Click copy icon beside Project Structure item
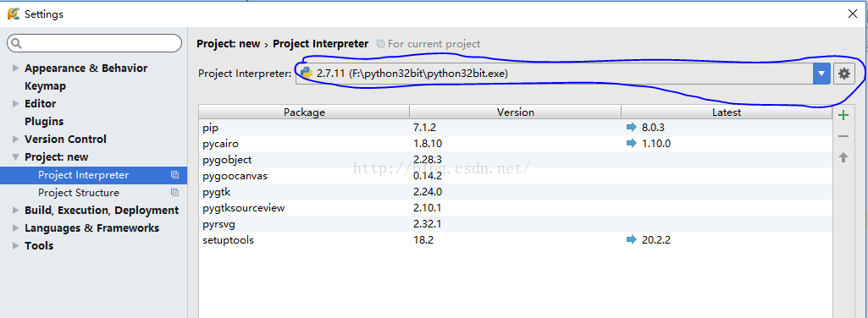The image size is (868, 318). click(x=175, y=193)
